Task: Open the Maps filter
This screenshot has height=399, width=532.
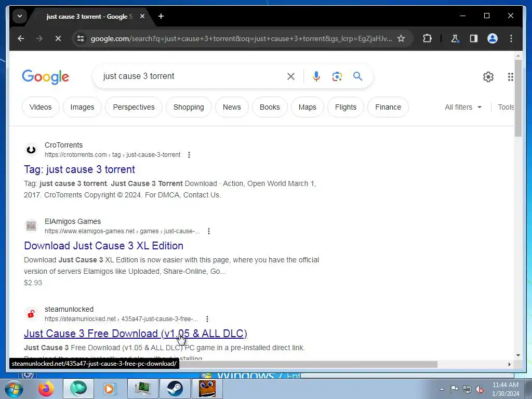Action: (308, 107)
